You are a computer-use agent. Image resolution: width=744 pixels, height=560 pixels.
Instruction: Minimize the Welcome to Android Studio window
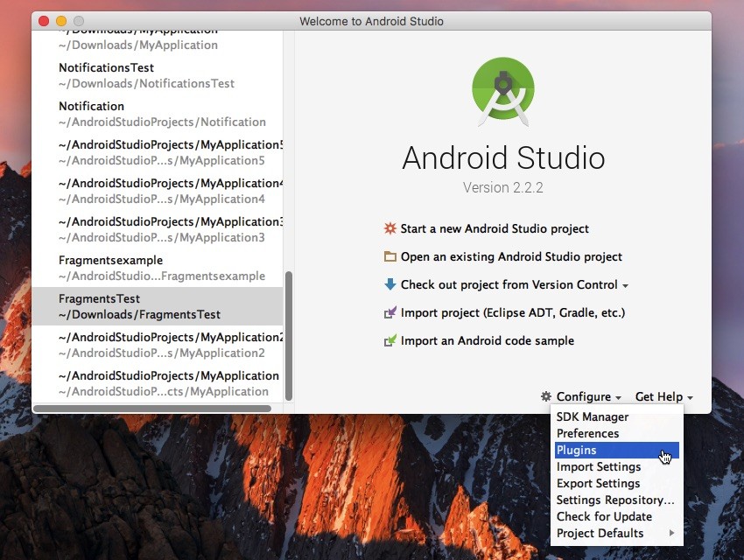[x=61, y=21]
